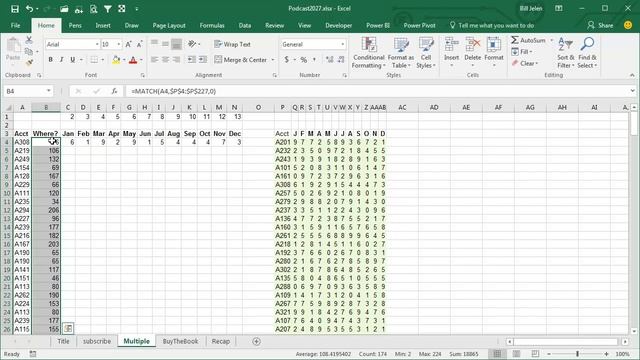Open Cell Styles gallery
This screenshot has width=640, height=360.
(426, 53)
